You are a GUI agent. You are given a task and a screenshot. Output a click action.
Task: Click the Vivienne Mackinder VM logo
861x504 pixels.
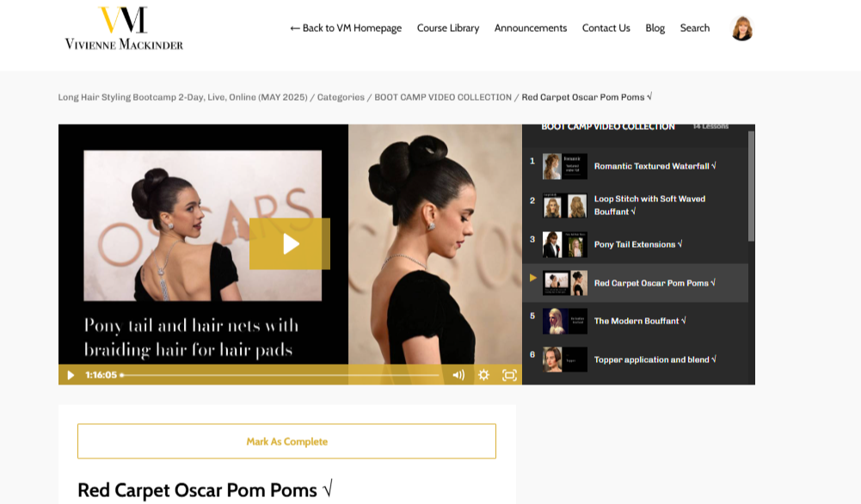124,28
